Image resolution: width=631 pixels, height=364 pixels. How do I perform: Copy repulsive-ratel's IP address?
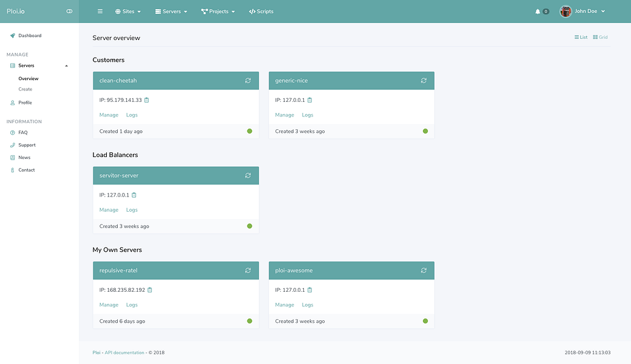pyautogui.click(x=149, y=289)
